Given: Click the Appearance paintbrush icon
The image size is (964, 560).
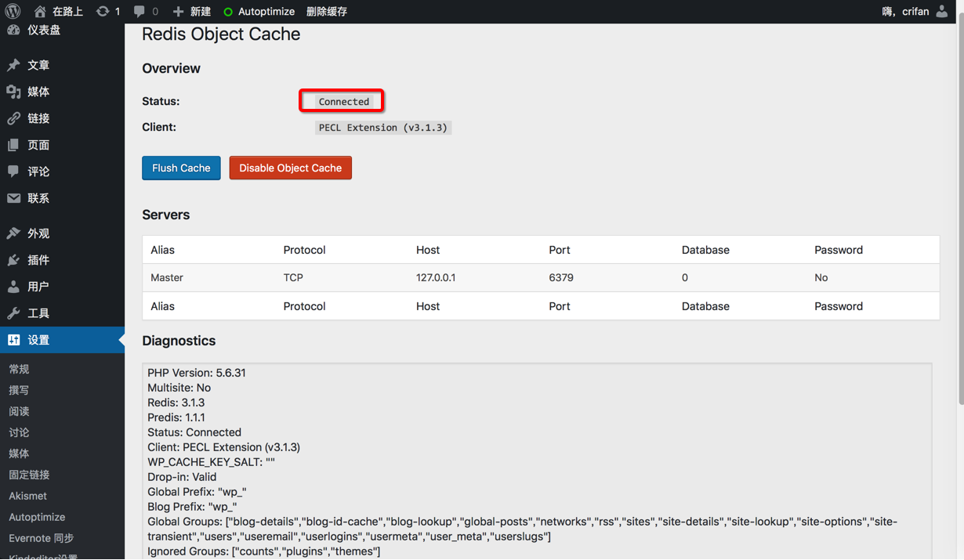Looking at the screenshot, I should [13, 233].
